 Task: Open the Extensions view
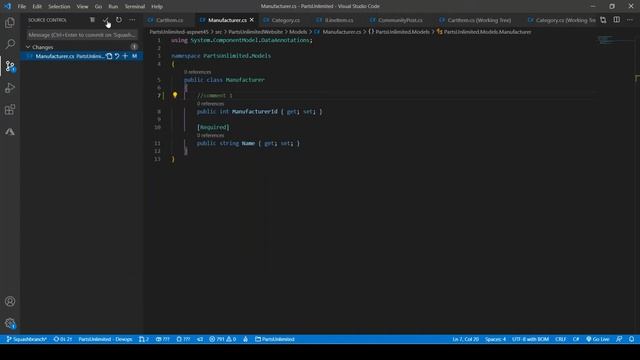[x=10, y=109]
